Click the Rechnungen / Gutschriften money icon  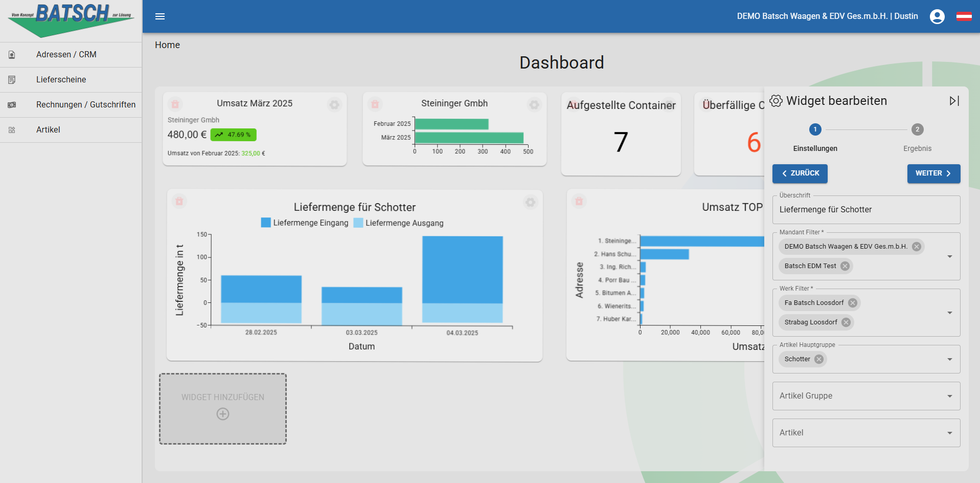tap(12, 105)
